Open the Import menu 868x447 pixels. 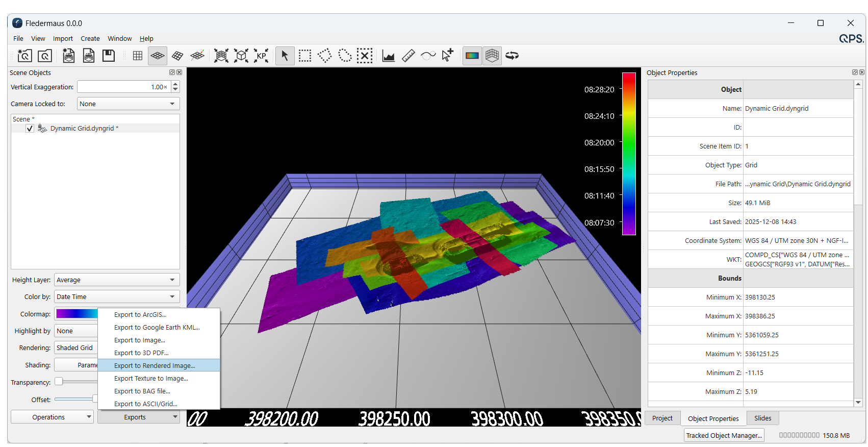[x=63, y=38]
